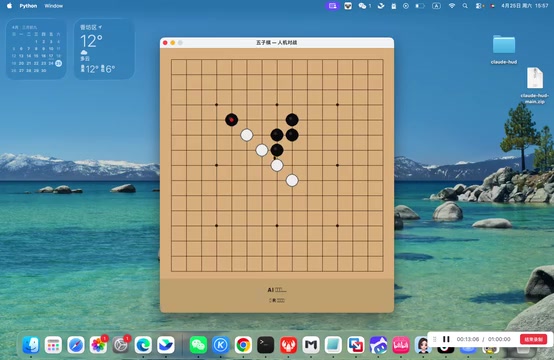This screenshot has width=554, height=360.
Task: Open Wi-Fi menu in menu bar
Action: [452, 6]
